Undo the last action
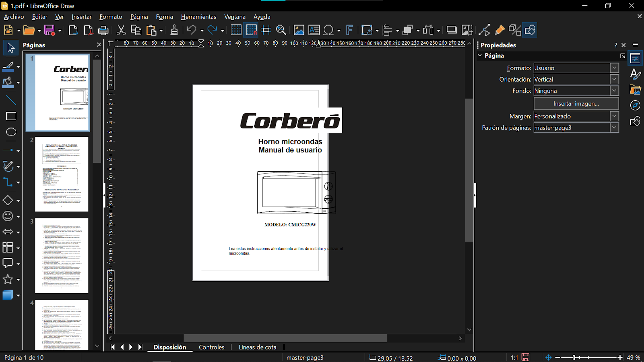The width and height of the screenshot is (644, 362). (x=192, y=30)
